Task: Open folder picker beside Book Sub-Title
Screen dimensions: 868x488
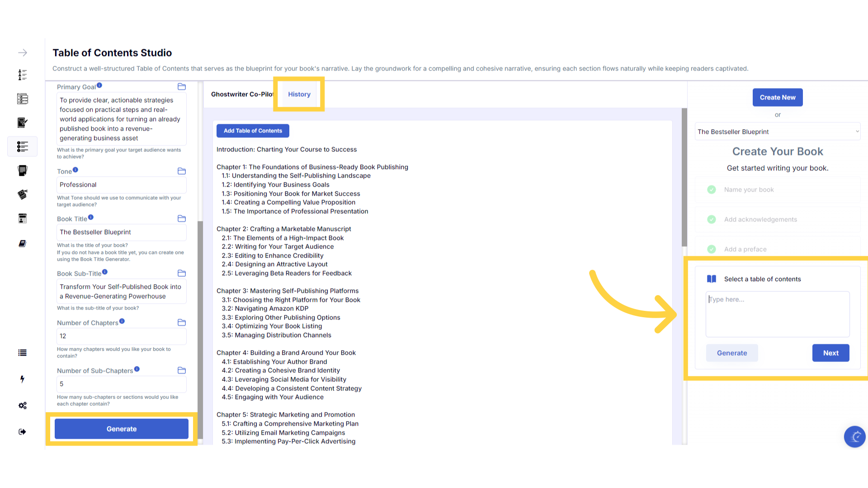Action: pos(182,273)
